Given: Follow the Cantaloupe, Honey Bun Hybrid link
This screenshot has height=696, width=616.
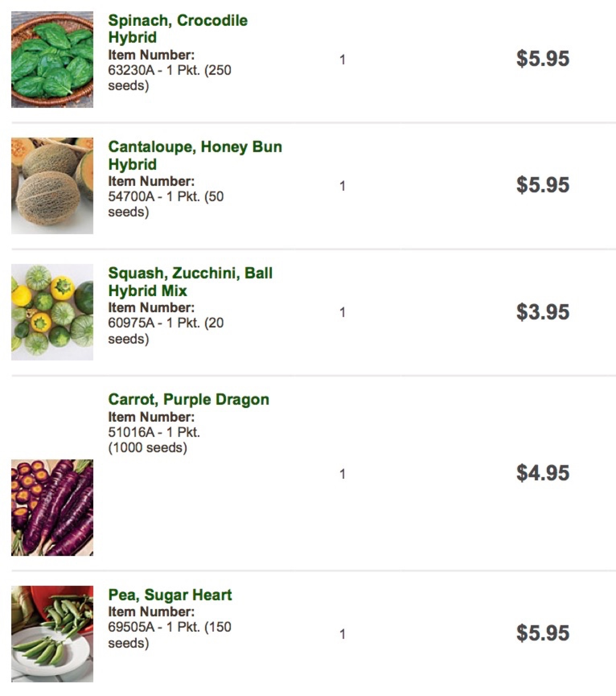Looking at the screenshot, I should pos(195,155).
